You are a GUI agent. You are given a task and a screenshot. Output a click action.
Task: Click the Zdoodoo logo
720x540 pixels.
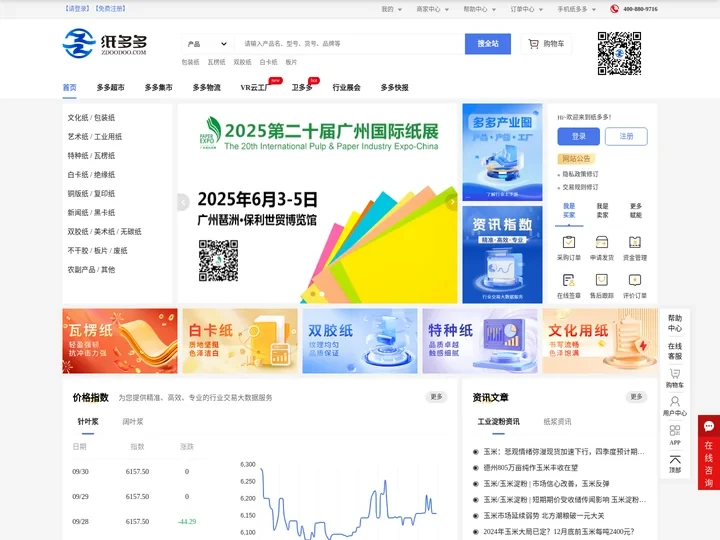click(x=105, y=43)
